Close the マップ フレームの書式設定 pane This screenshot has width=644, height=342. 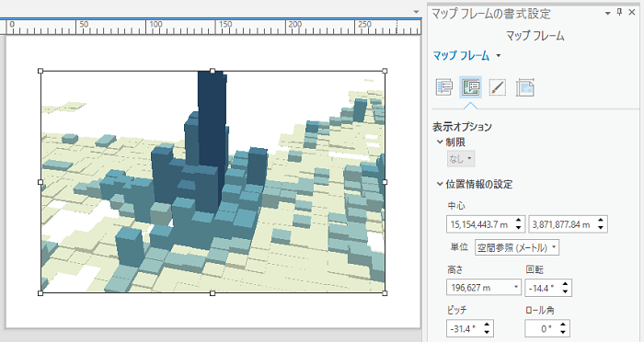tap(632, 12)
